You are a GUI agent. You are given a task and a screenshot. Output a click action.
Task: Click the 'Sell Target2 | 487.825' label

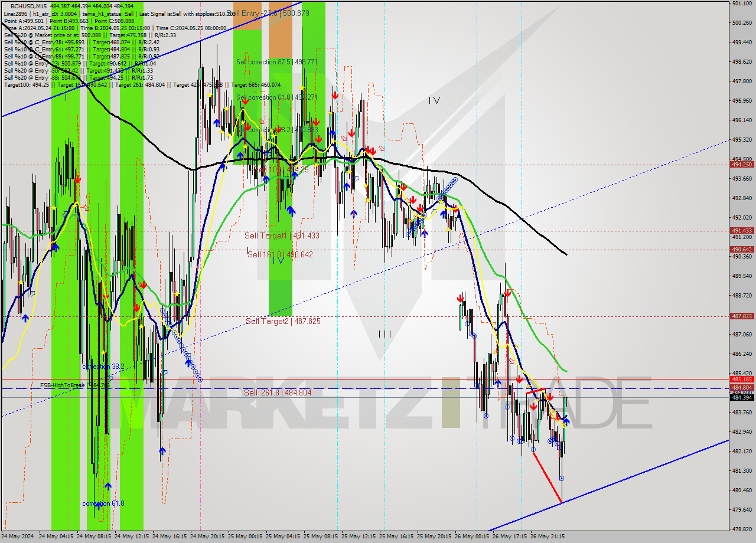pos(283,321)
